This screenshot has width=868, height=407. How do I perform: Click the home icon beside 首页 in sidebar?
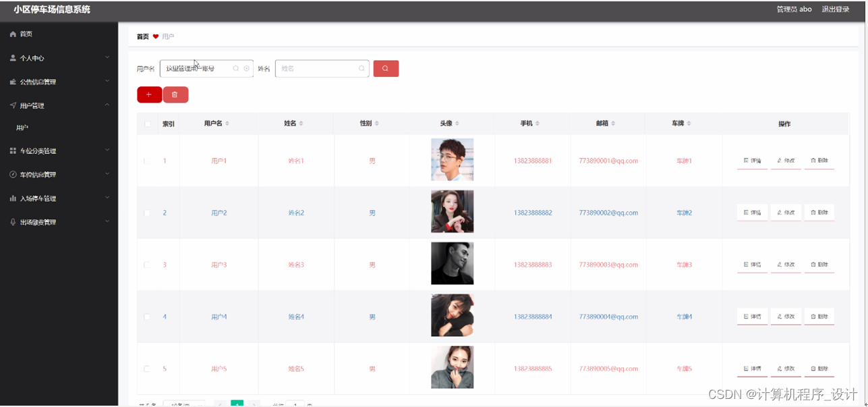click(13, 34)
